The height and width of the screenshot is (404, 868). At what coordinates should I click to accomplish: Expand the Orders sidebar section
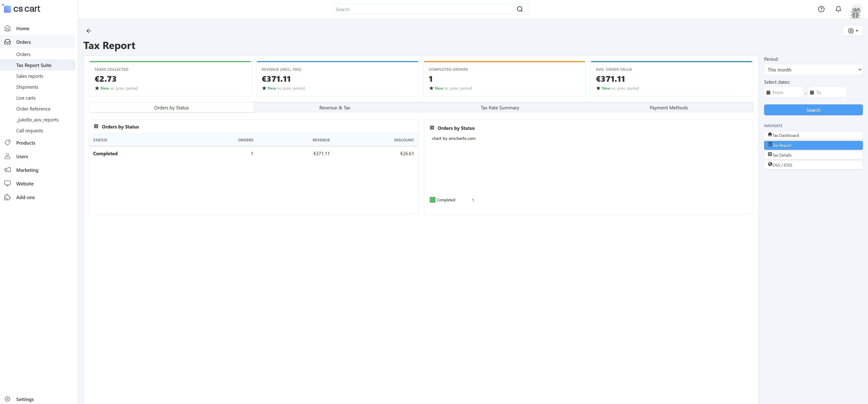pos(24,42)
